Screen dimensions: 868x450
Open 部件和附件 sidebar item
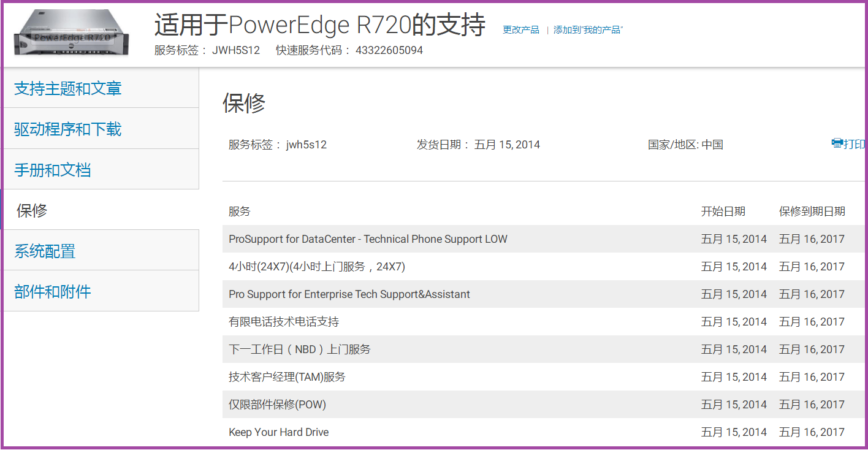coord(53,291)
